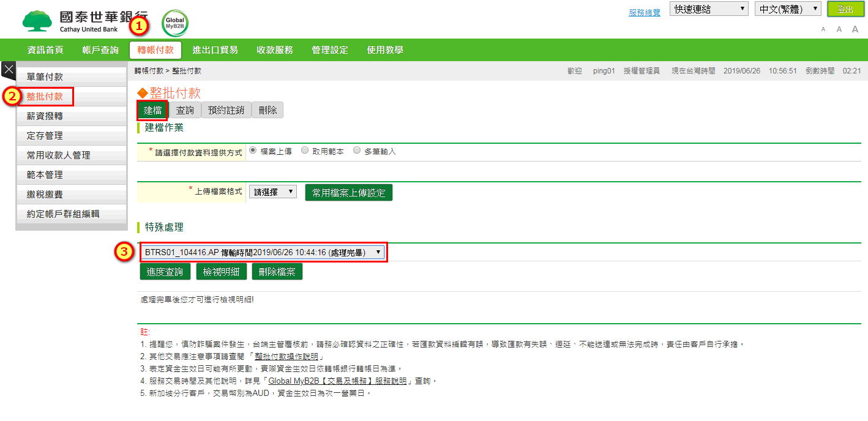The width and height of the screenshot is (868, 421).
Task: Select 單筆付款 in sidebar
Action: pos(71,77)
